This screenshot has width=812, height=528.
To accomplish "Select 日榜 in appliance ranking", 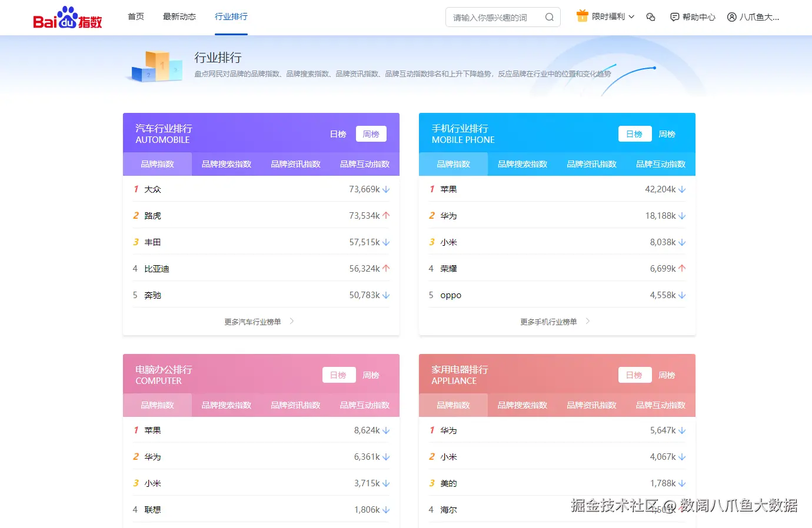I will (634, 375).
